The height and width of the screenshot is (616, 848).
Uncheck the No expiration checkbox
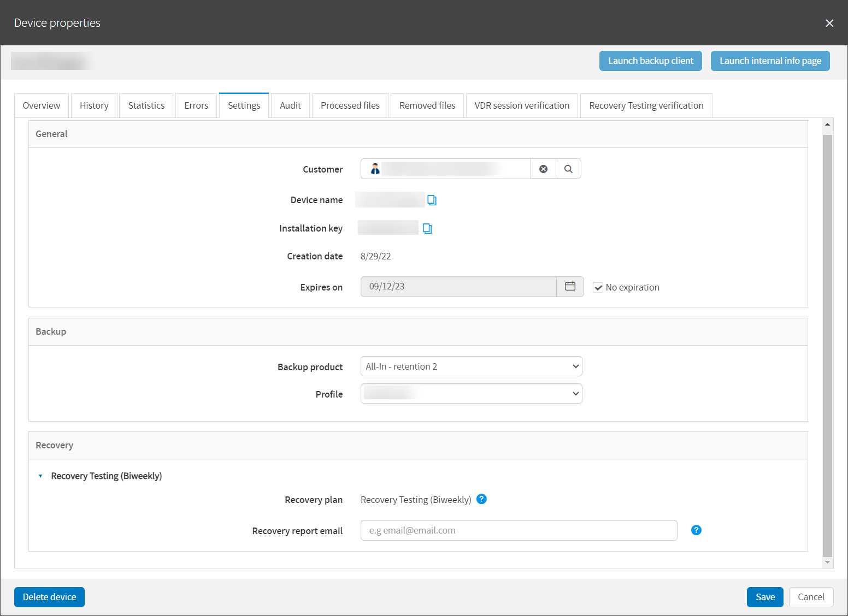(598, 287)
